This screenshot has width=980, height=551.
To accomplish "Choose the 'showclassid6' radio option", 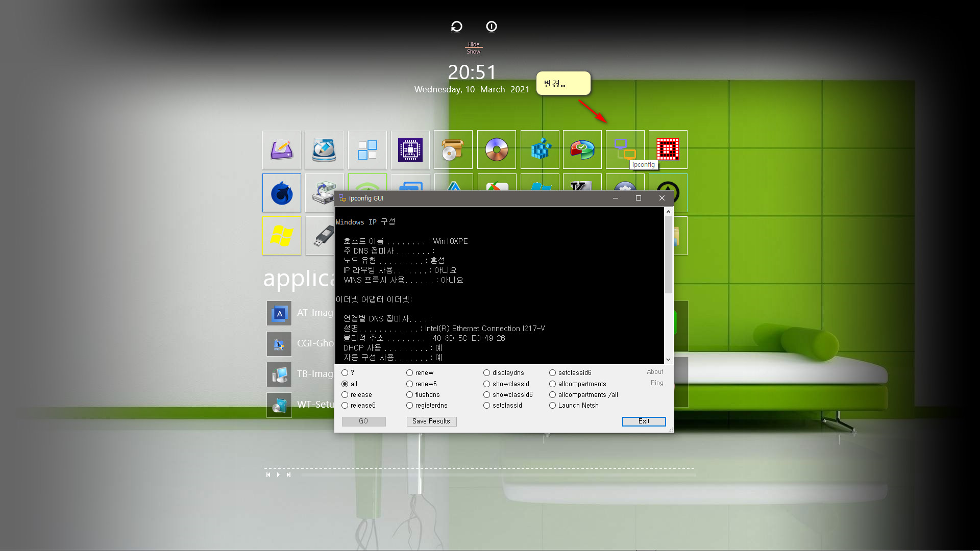I will [x=487, y=395].
